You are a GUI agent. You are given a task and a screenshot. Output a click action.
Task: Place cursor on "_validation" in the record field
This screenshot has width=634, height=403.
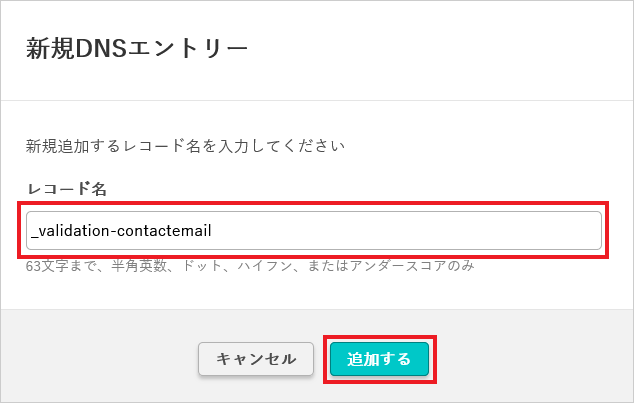[x=70, y=231]
